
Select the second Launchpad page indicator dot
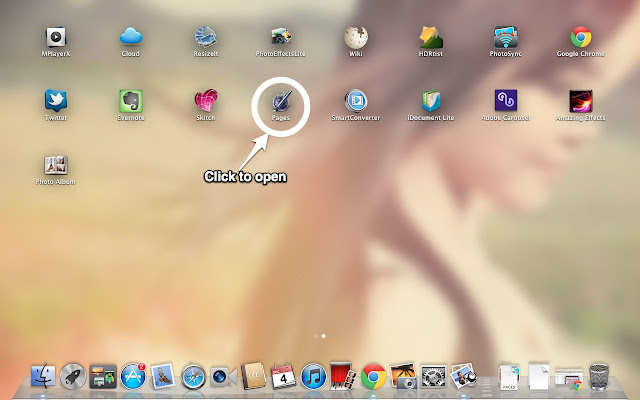323,336
